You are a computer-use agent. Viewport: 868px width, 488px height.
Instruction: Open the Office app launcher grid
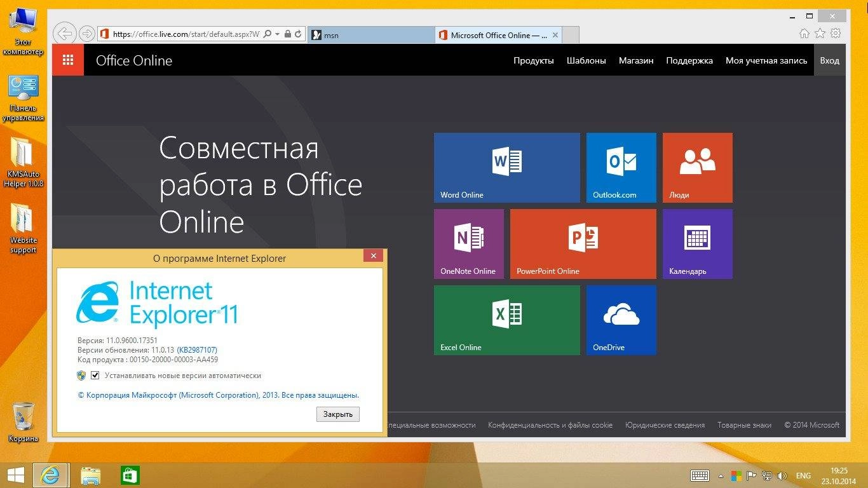[x=67, y=59]
